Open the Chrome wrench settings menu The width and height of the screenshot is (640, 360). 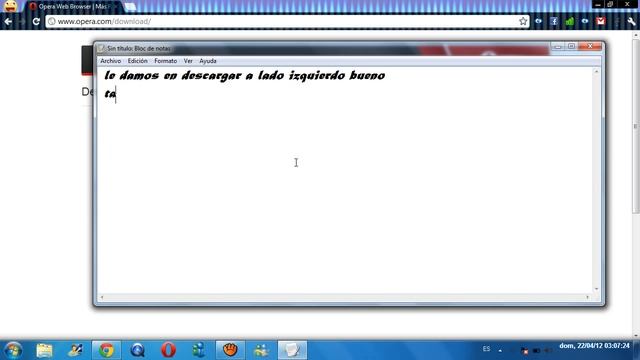[x=631, y=21]
